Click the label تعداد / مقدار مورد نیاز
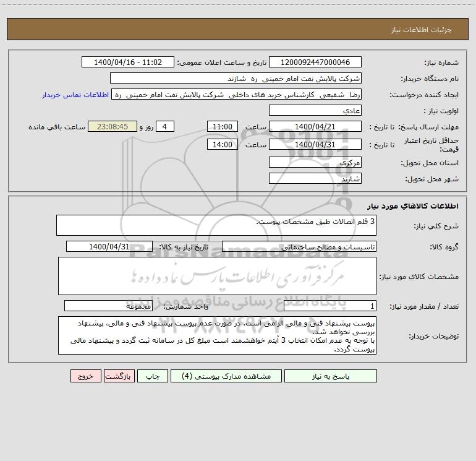 [x=424, y=307]
